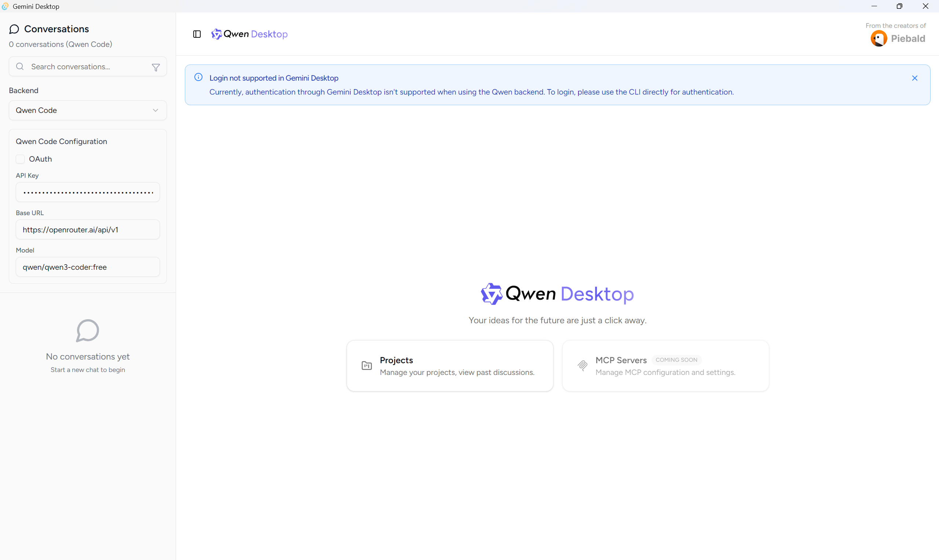Click the 'Login not supported in Gemini Desktop' title

274,78
